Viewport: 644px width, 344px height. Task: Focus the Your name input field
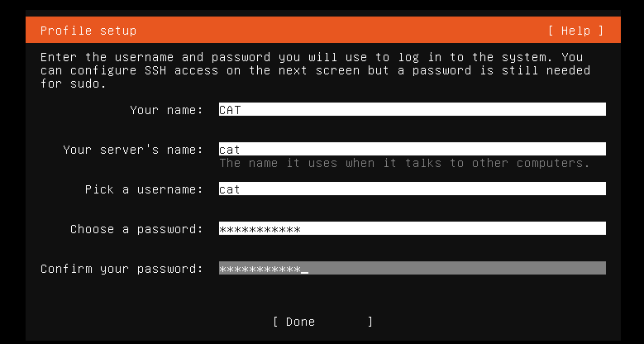coord(412,109)
